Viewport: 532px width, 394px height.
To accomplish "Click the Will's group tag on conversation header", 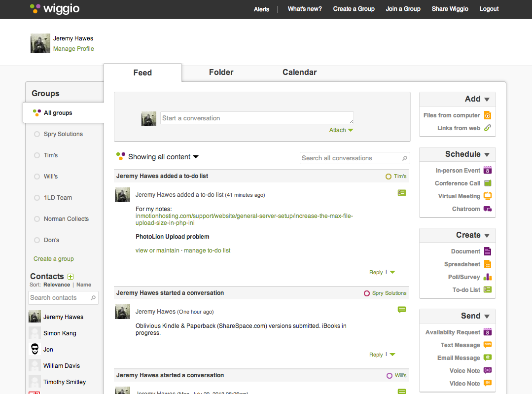I will point(396,376).
